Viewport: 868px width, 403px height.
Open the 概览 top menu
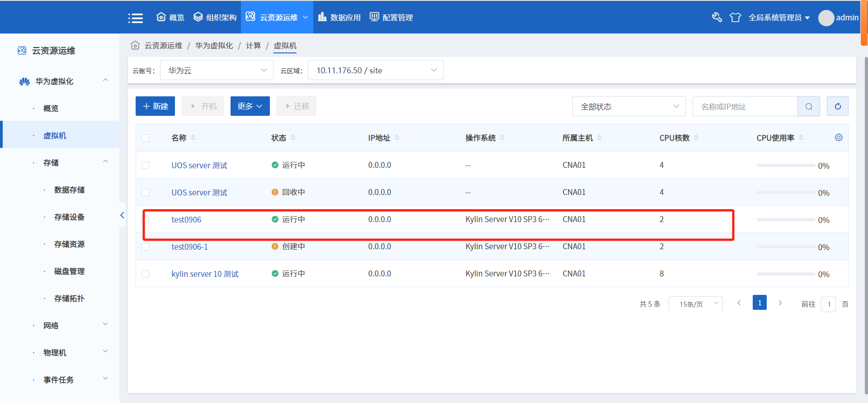click(170, 17)
